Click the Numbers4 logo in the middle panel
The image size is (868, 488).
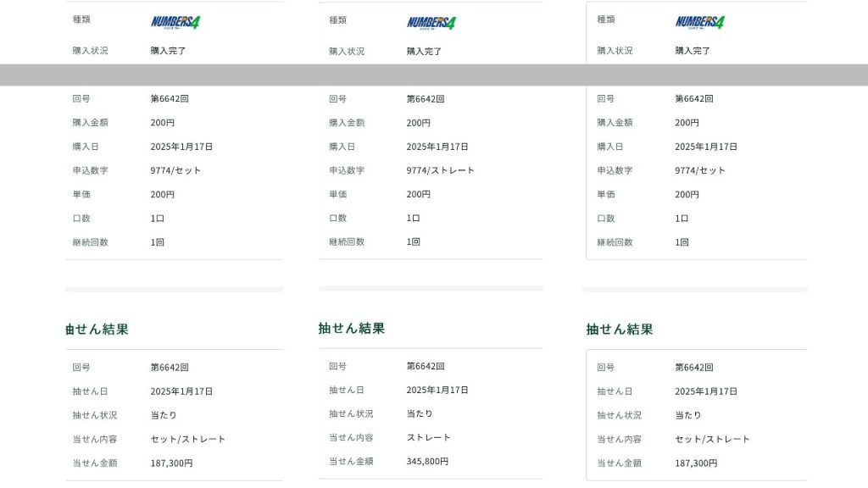(x=431, y=23)
